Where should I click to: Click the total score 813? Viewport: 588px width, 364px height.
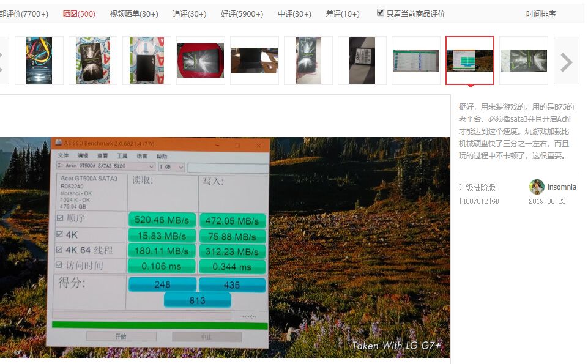(x=197, y=300)
